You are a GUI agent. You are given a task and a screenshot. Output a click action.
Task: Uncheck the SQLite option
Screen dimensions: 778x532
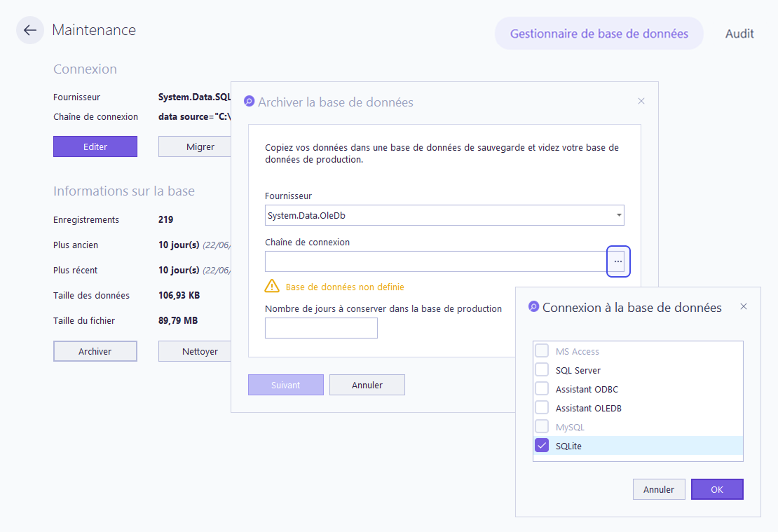click(x=542, y=445)
